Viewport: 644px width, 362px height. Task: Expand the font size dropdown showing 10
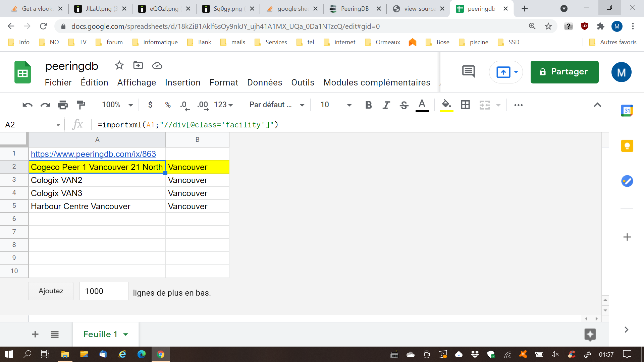[349, 105]
